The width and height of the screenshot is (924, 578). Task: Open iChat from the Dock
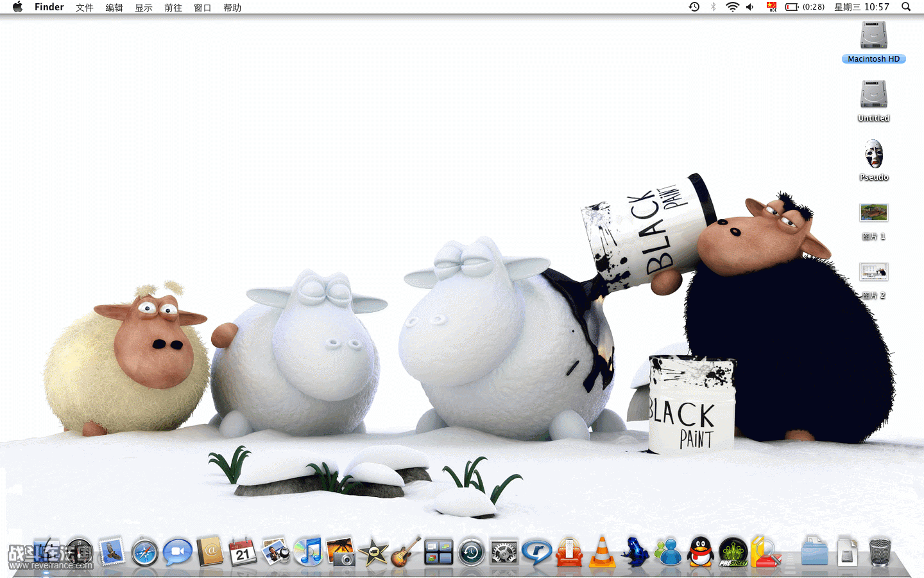(177, 552)
